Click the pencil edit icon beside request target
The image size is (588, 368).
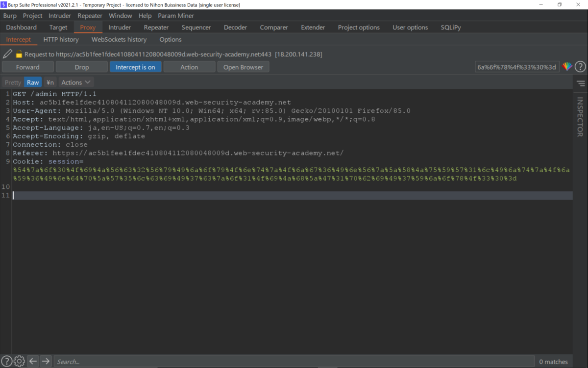tap(7, 54)
